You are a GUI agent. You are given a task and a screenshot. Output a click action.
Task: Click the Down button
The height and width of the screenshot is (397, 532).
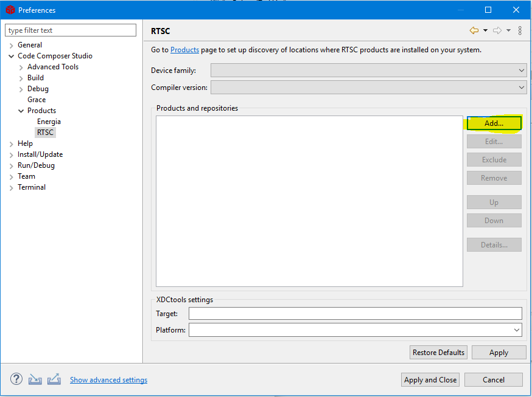click(x=494, y=221)
